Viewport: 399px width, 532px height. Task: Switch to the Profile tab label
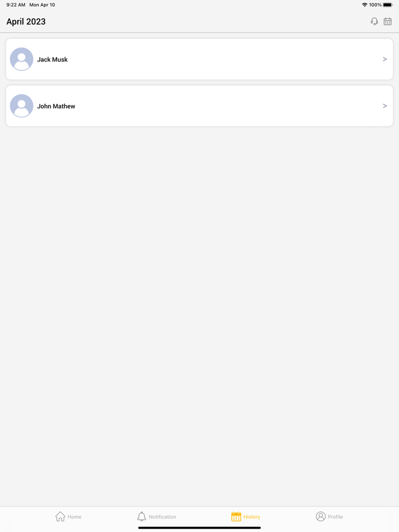click(x=335, y=517)
